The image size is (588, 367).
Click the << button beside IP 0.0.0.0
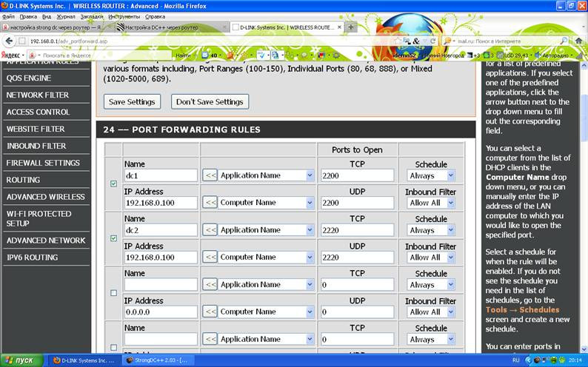(x=210, y=312)
